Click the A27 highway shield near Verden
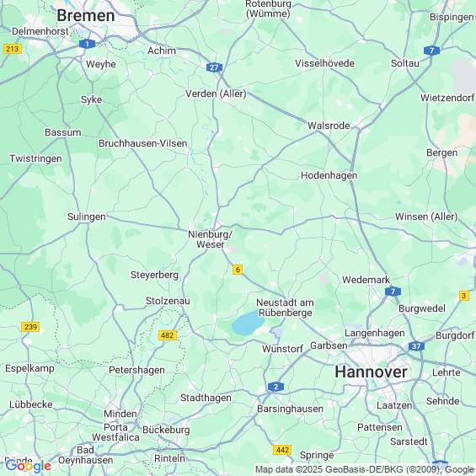 (x=214, y=67)
